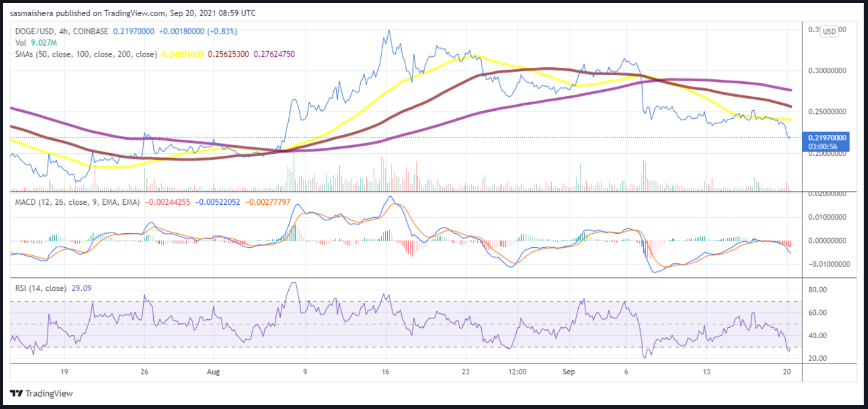This screenshot has width=868, height=409.
Task: Click the TradingView logo icon
Action: [x=16, y=393]
